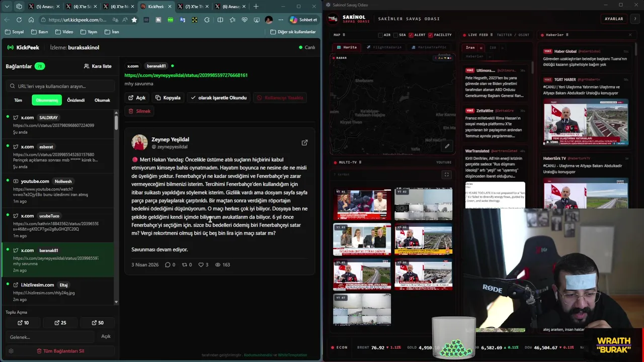Click the map pencil edit icon

click(447, 146)
